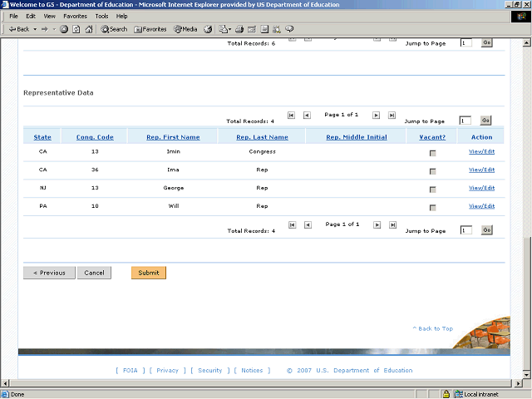532x399 pixels.
Task: Open the Tools menu
Action: click(101, 16)
